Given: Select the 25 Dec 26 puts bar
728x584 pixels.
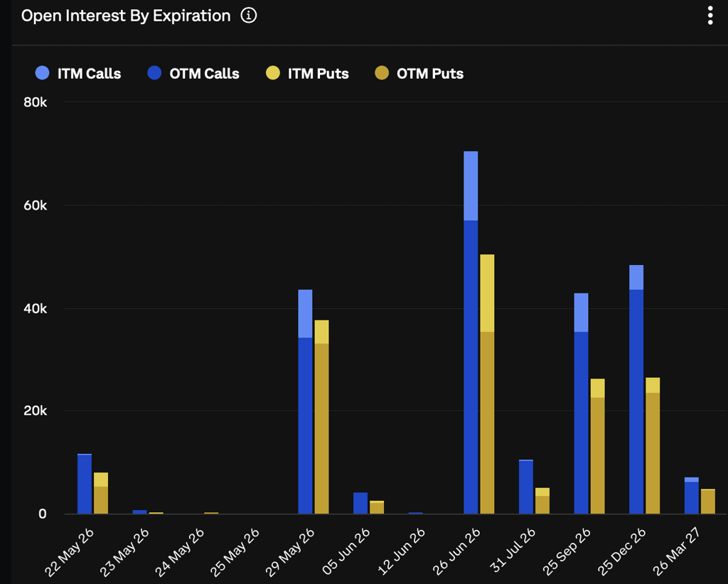Looking at the screenshot, I should (x=653, y=445).
